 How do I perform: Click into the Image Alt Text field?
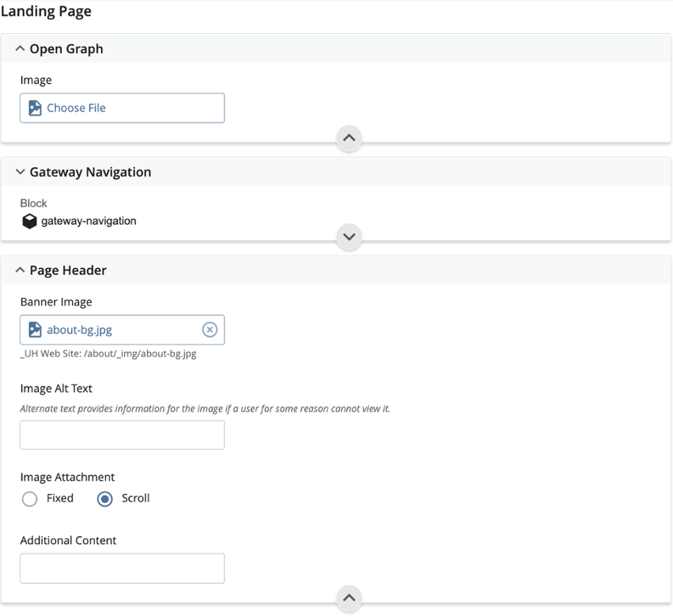[122, 435]
